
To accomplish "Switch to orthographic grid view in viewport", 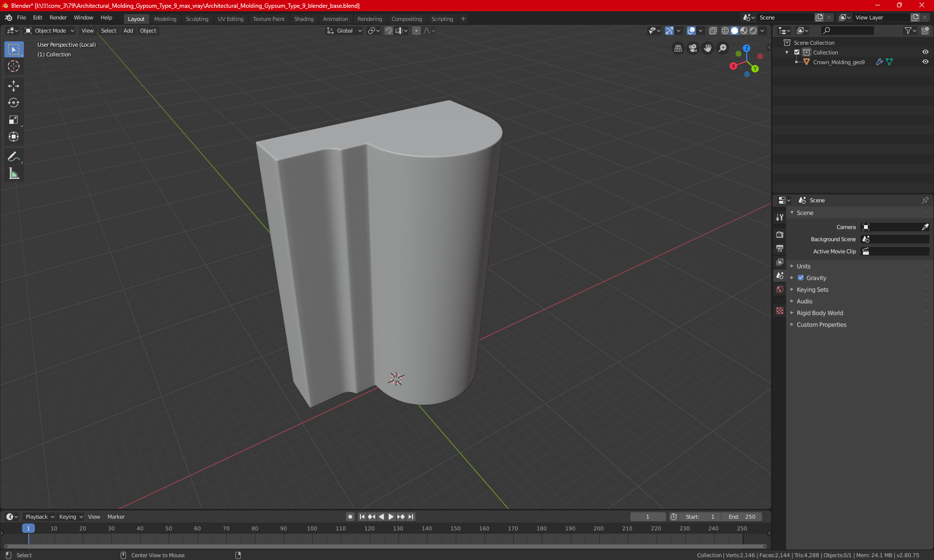I will (x=678, y=48).
